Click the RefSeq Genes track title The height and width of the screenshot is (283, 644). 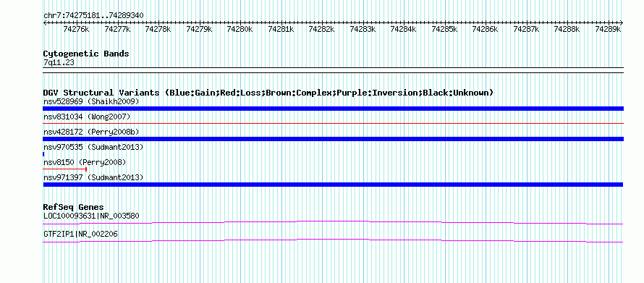[74, 207]
